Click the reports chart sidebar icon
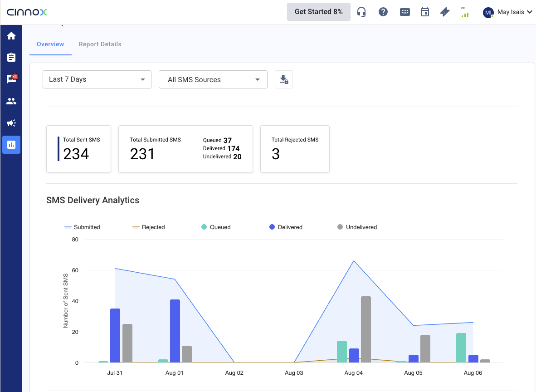Screen dimensions: 536x392 11,145
